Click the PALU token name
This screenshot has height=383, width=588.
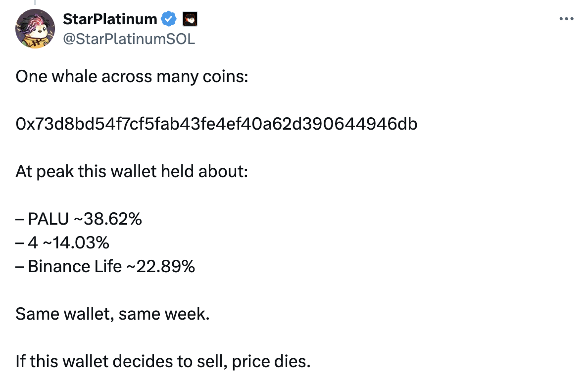coord(49,219)
